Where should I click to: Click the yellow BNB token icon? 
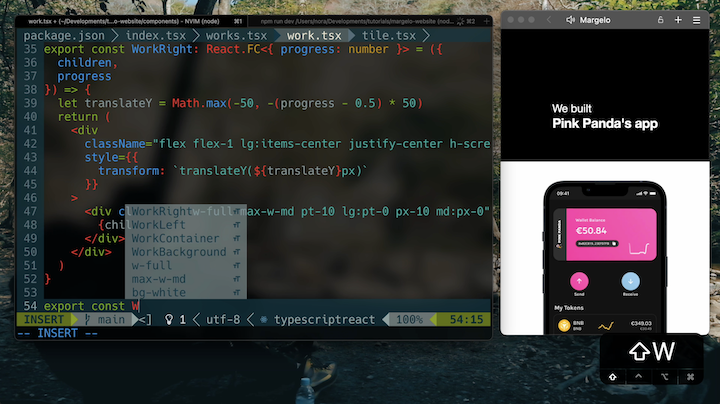click(564, 326)
